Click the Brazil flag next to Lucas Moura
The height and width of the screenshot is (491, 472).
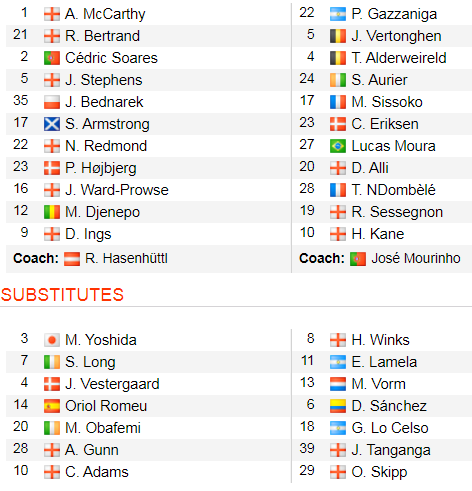pos(338,146)
